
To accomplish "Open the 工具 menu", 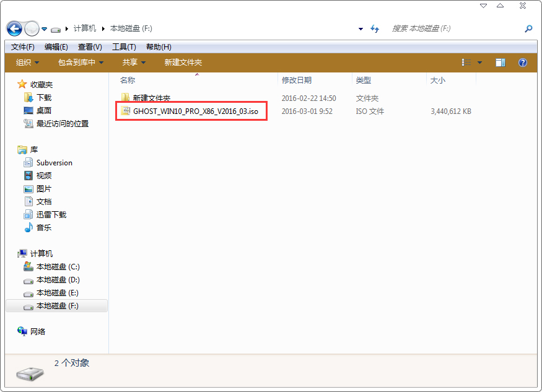I will 123,46.
